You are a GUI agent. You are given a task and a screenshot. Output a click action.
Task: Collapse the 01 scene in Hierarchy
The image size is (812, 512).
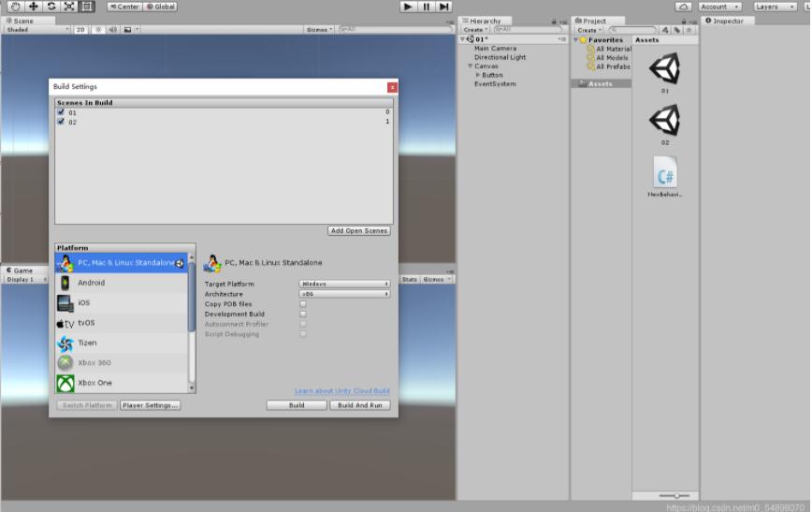tap(463, 39)
